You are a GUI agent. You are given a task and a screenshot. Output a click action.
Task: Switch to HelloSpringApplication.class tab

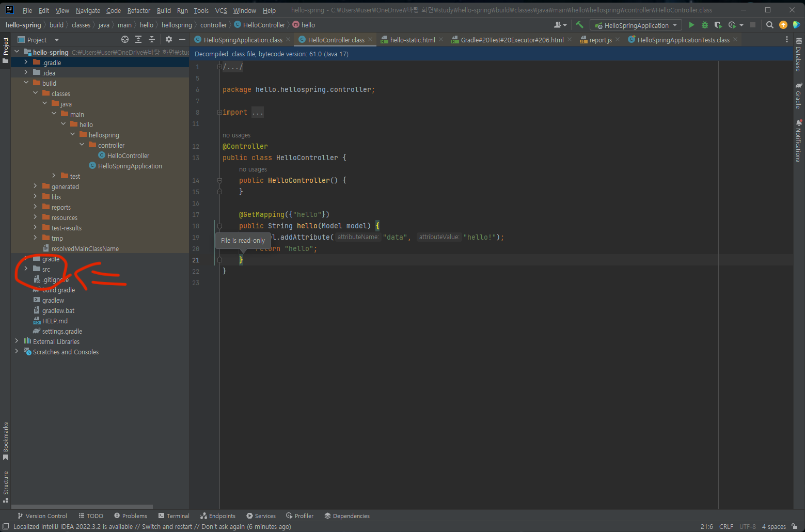pos(243,40)
